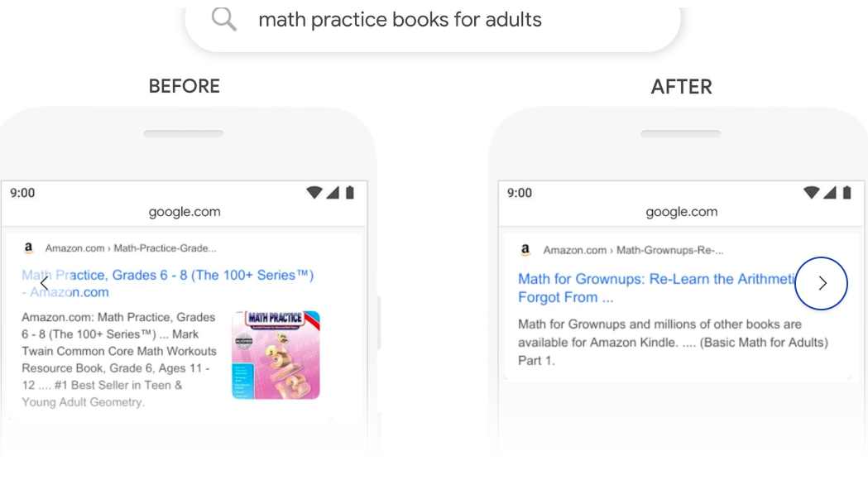
Task: Click Amazon favicon in the BEFORE result
Action: point(28,248)
